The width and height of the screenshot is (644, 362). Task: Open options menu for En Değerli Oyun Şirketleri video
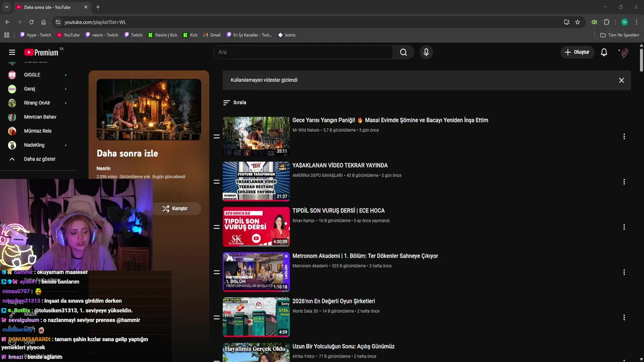[624, 317]
